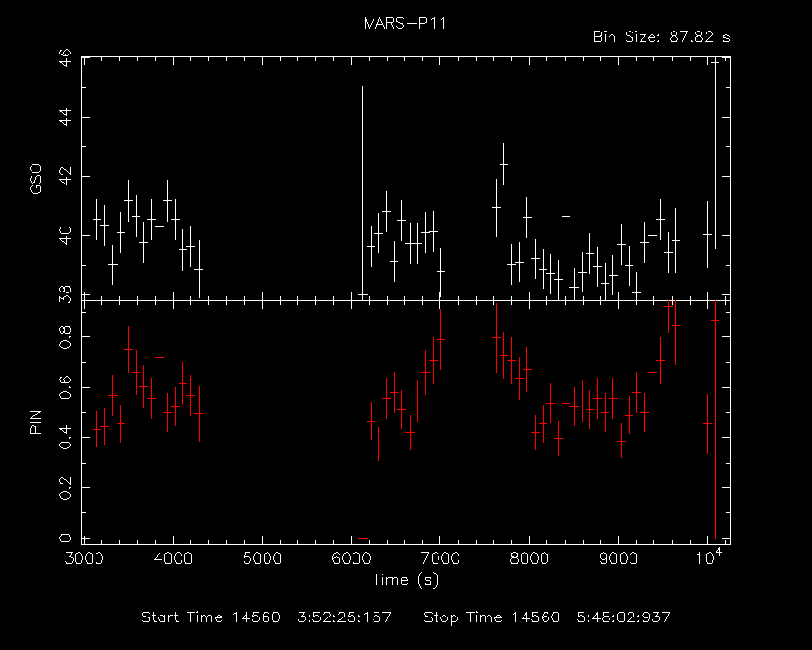This screenshot has height=650, width=812.
Task: Click the Start Time 14560 3:52:25:157 text
Action: [267, 617]
